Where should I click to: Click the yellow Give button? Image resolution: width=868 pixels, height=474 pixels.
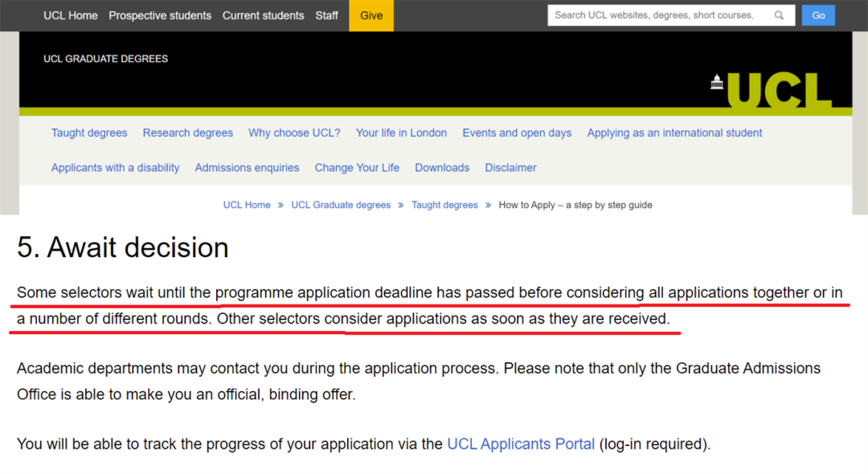point(371,15)
